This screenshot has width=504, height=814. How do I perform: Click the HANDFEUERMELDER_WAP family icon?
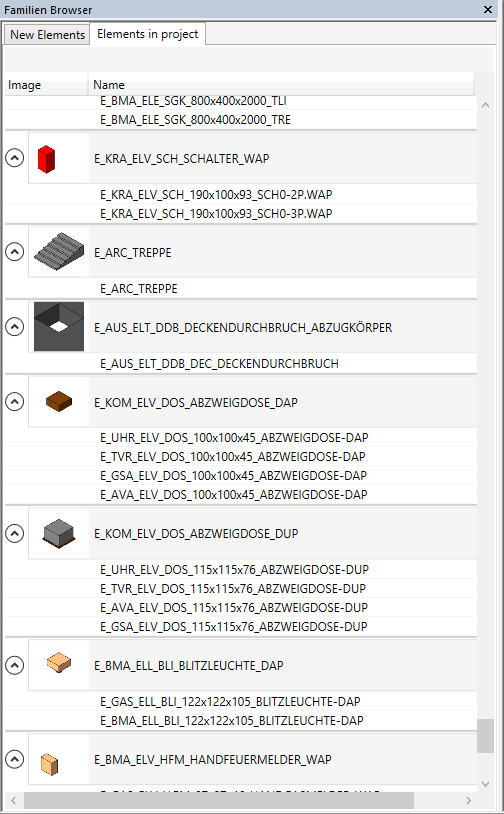pos(50,764)
